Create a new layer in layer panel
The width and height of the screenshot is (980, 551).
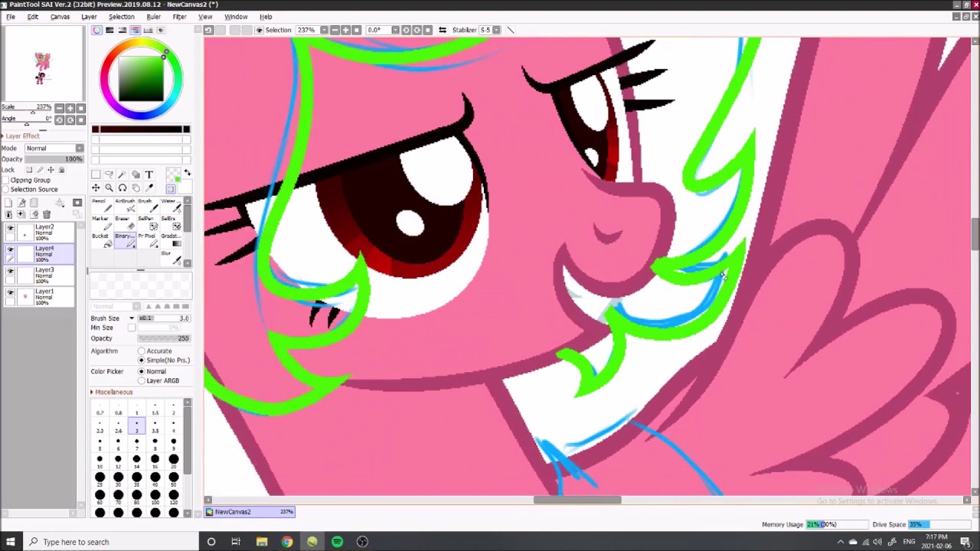[8, 203]
